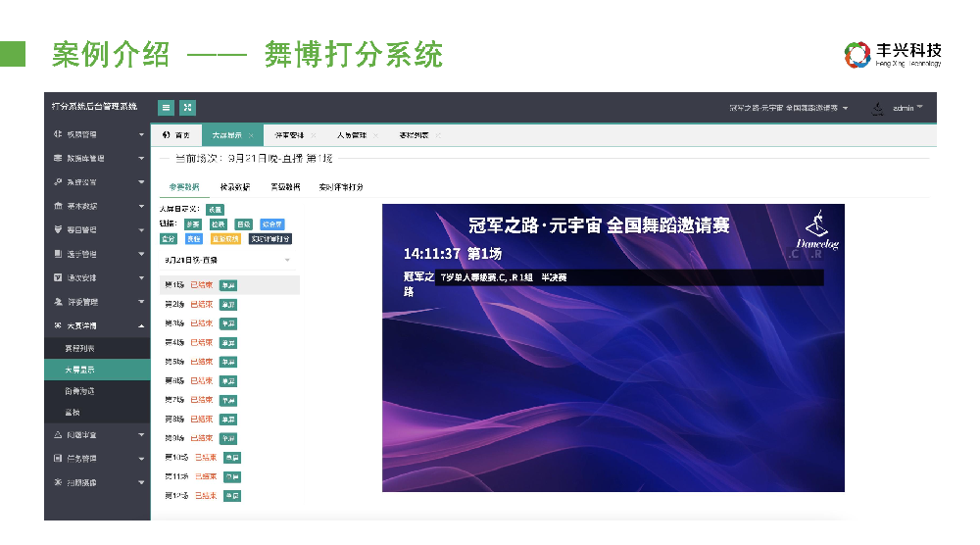Close the rightmost 赛程列表 tab

[x=438, y=135]
